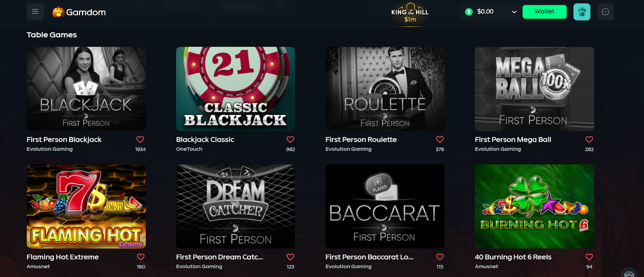Open the chat panel icon
This screenshot has height=277, width=644.
pyautogui.click(x=605, y=12)
